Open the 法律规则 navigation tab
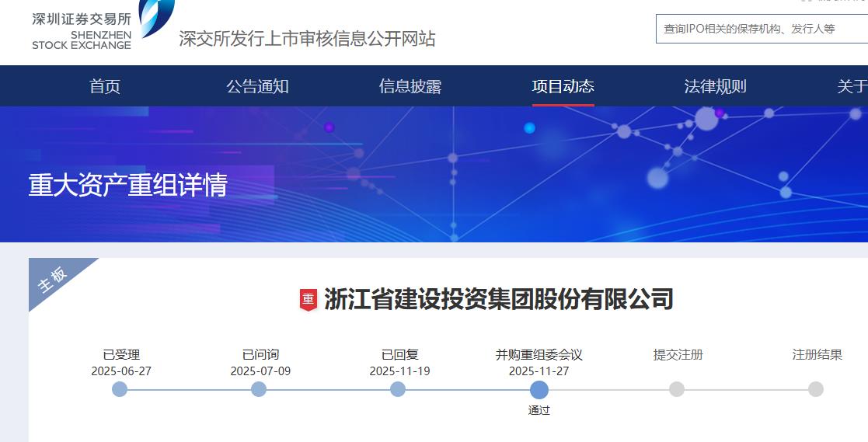Screen dimensions: 868x442 715,86
